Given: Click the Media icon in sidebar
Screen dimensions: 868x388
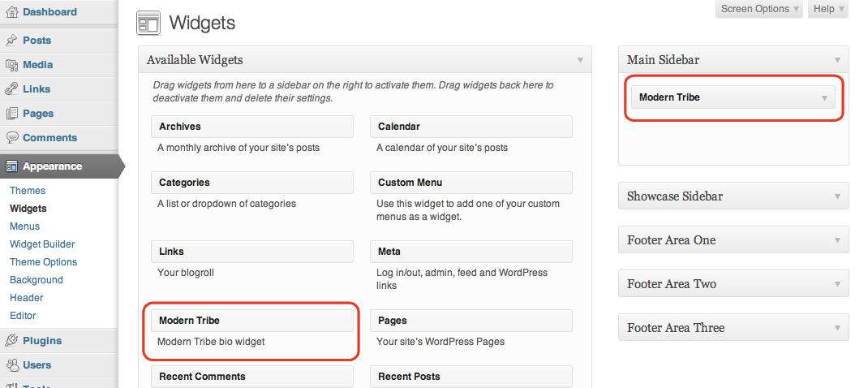Looking at the screenshot, I should 11,65.
